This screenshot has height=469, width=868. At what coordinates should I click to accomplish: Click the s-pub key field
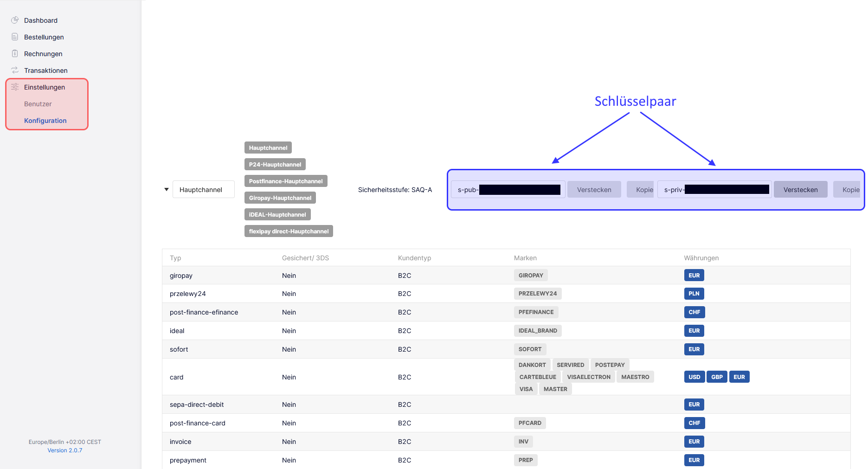click(x=508, y=189)
